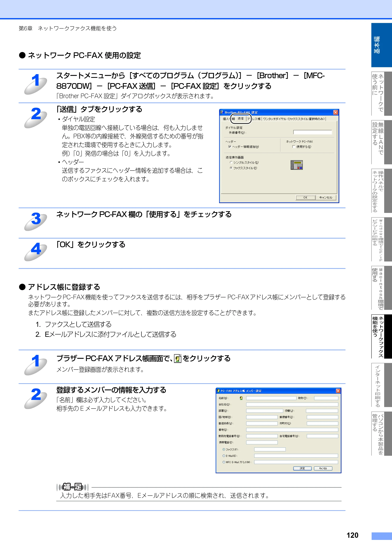
Task: Select the ファクススタイル radio button
Action: click(x=231, y=168)
